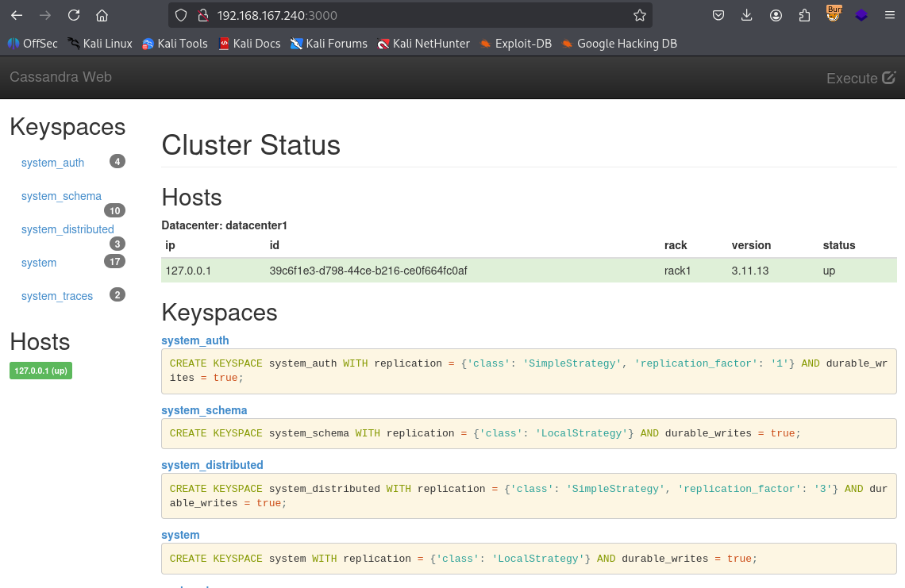Open the extensions puzzle icon
This screenshot has height=588, width=905.
805,15
